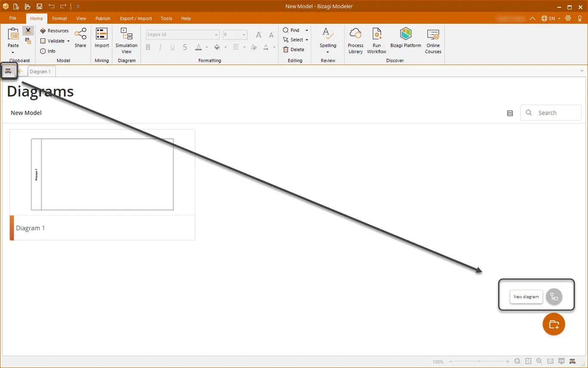
Task: Open the File menu
Action: click(13, 19)
